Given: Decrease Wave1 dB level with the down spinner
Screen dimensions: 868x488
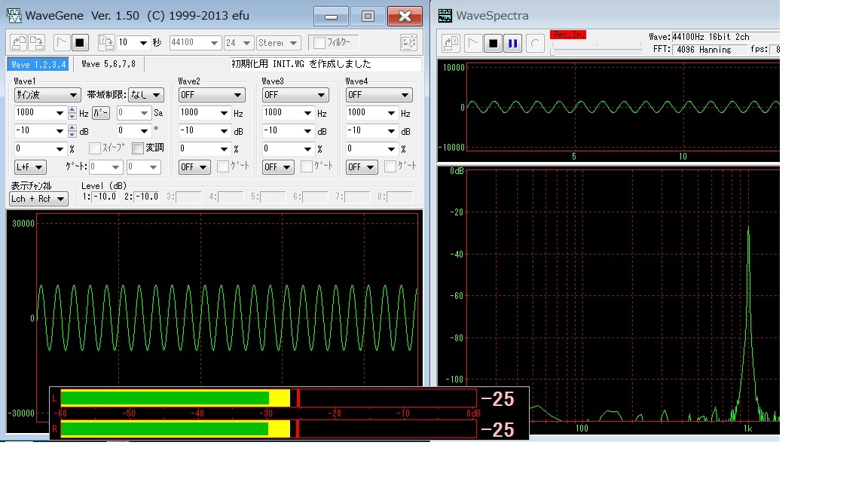Looking at the screenshot, I should point(72,135).
